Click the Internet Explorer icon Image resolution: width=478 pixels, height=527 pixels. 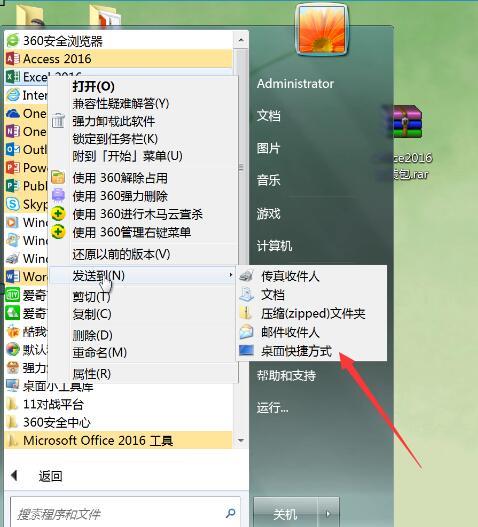coord(13,95)
